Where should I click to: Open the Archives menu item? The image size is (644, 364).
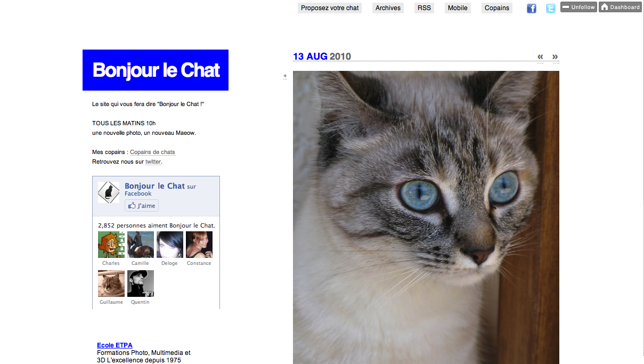tap(388, 8)
